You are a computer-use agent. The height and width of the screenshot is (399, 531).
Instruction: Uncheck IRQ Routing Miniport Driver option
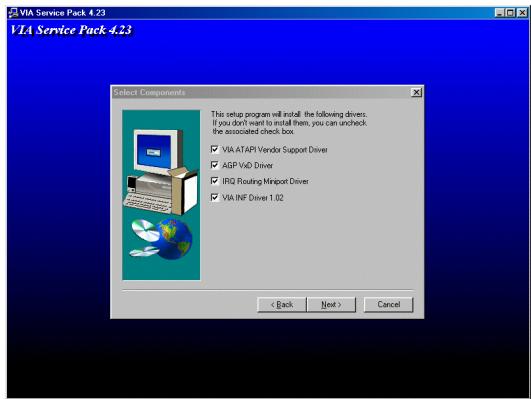[215, 181]
